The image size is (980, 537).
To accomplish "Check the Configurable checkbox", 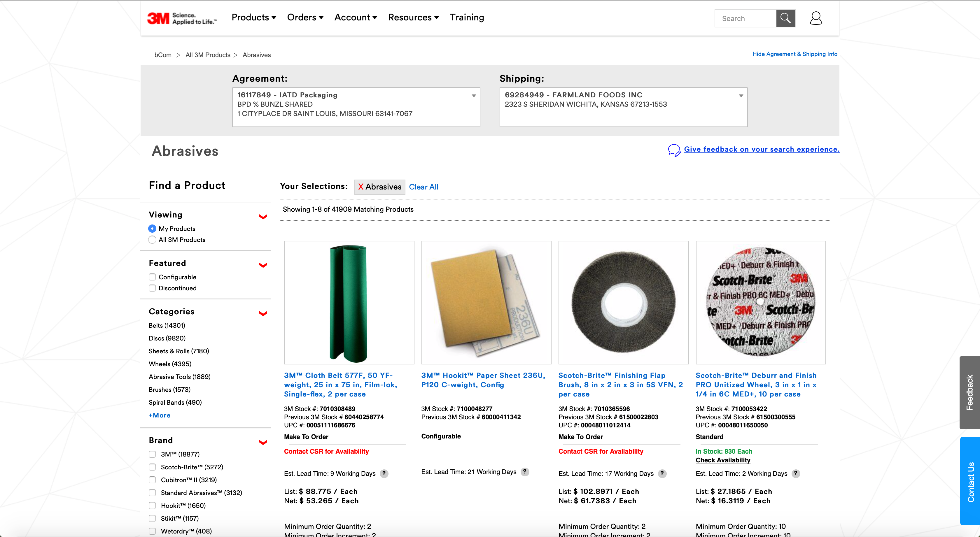I will point(152,277).
